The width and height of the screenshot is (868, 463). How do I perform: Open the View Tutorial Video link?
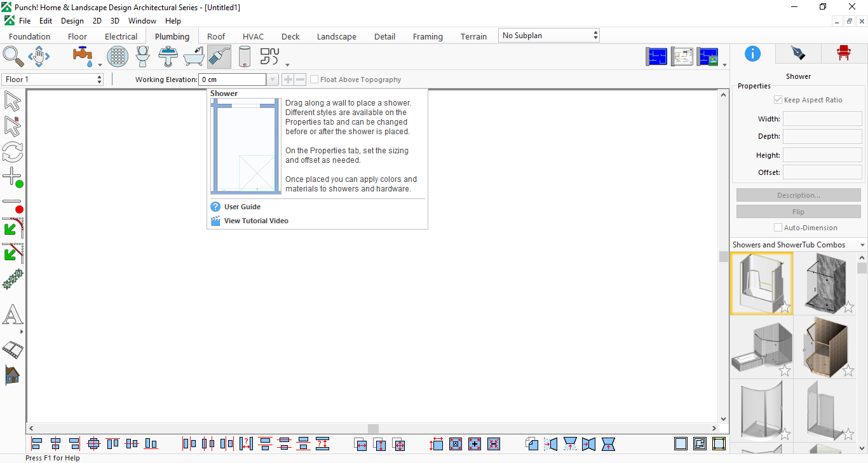pyautogui.click(x=256, y=221)
